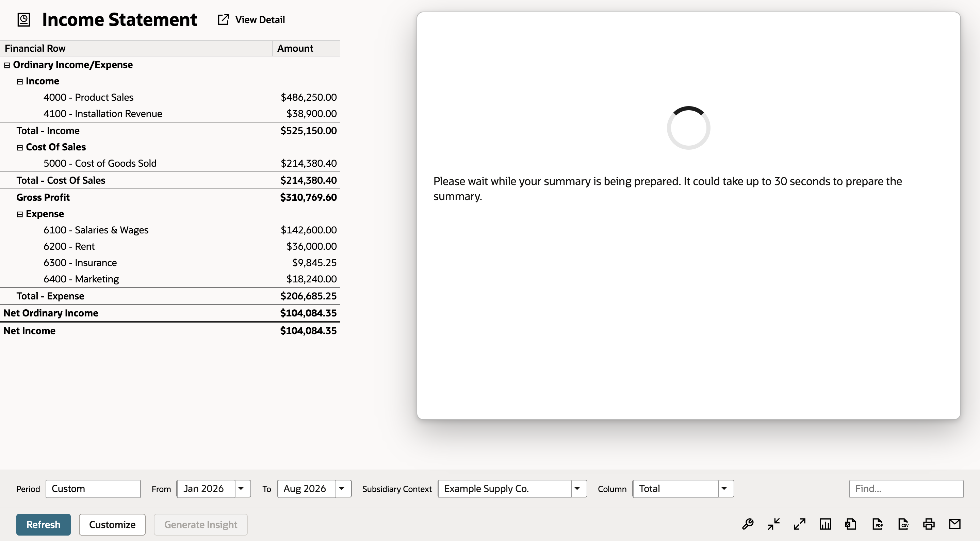Click the Amount column header
The image size is (980, 541).
tap(306, 48)
